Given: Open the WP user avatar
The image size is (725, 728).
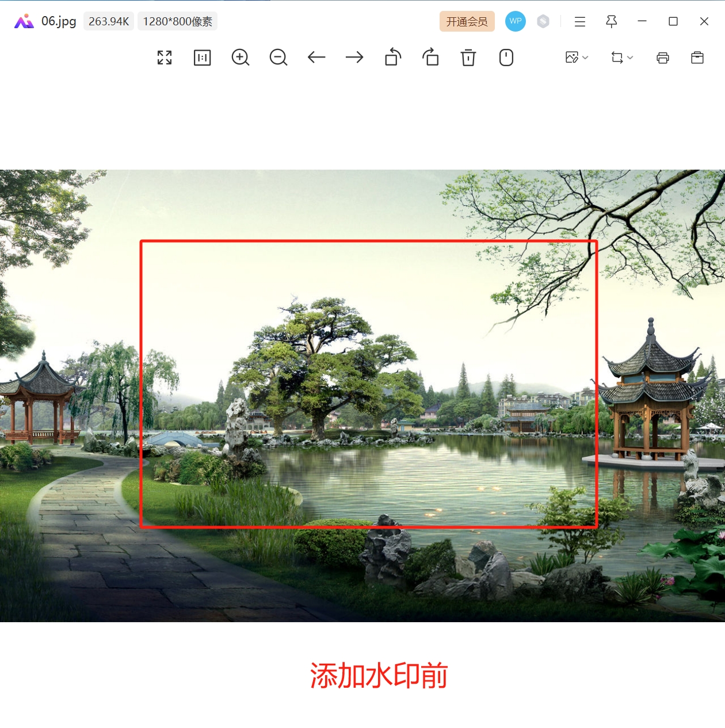Looking at the screenshot, I should pyautogui.click(x=516, y=21).
